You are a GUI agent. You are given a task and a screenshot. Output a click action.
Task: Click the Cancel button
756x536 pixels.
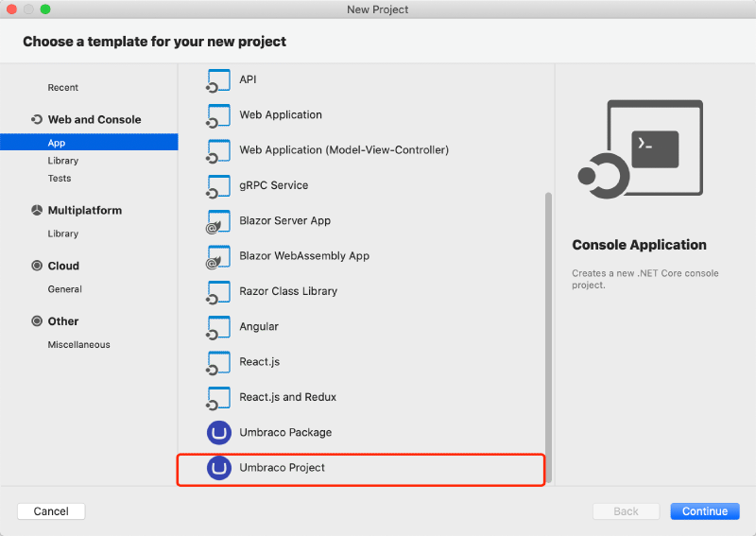click(x=51, y=511)
